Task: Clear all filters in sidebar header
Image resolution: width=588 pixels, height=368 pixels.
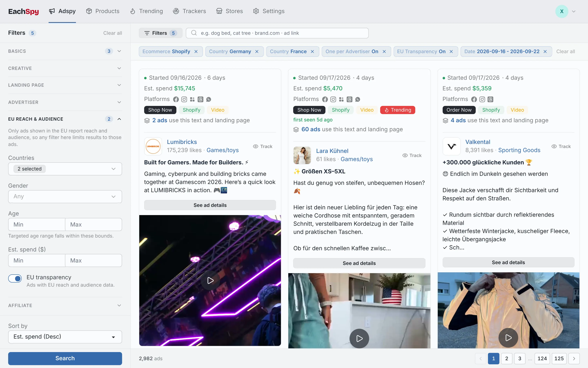Action: coord(112,33)
